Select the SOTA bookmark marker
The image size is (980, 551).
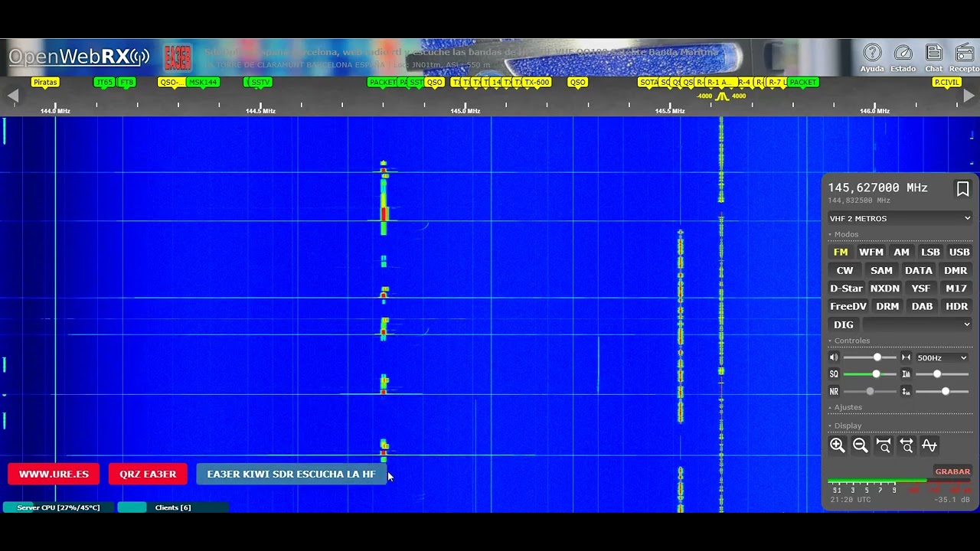click(648, 82)
